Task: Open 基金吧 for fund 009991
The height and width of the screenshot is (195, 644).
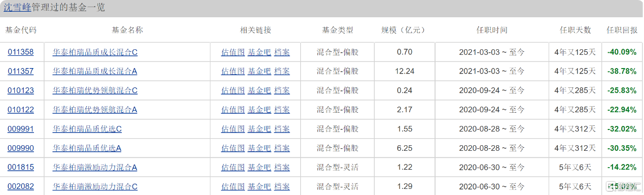Action: coord(259,129)
